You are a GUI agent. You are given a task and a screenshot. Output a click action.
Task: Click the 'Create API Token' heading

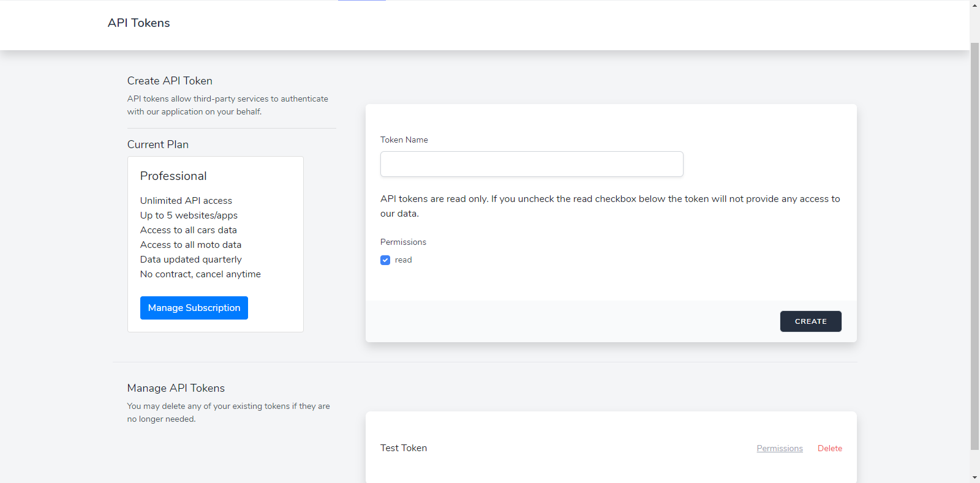click(170, 81)
